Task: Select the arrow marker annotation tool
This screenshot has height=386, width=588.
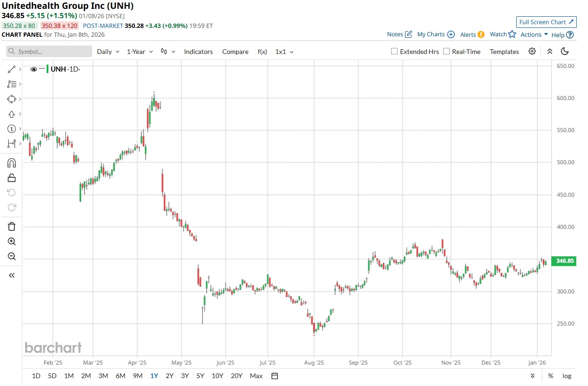Action: click(x=11, y=114)
